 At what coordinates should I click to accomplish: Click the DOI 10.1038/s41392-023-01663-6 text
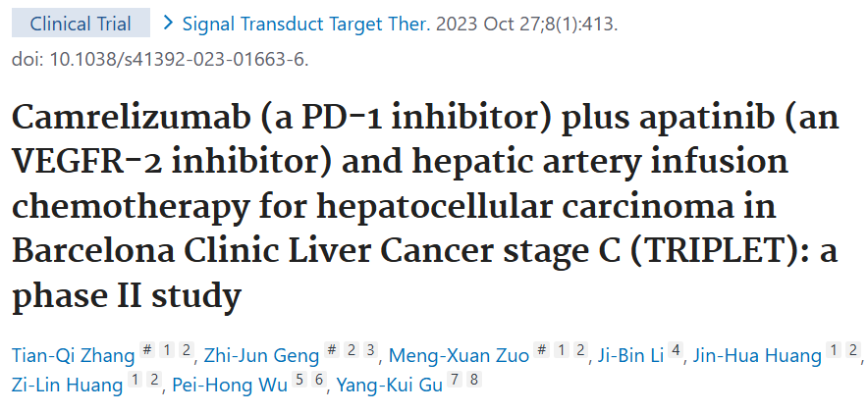point(160,59)
